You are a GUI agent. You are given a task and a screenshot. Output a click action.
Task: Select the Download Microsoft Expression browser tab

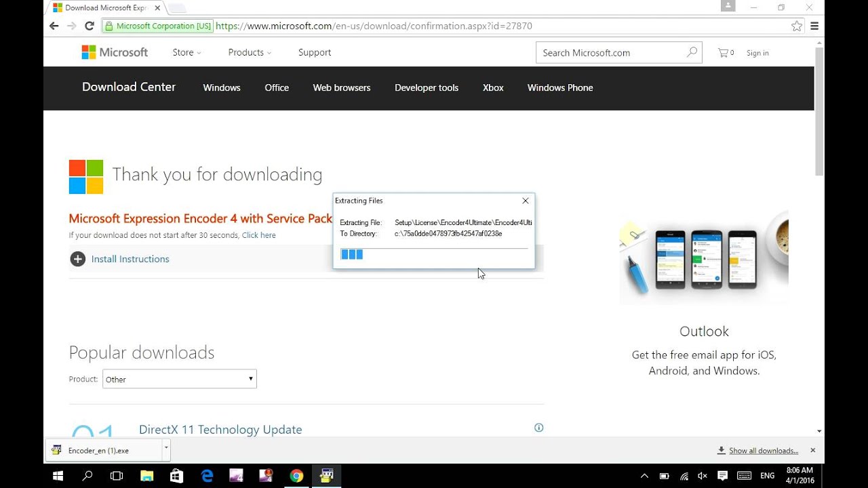point(106,8)
